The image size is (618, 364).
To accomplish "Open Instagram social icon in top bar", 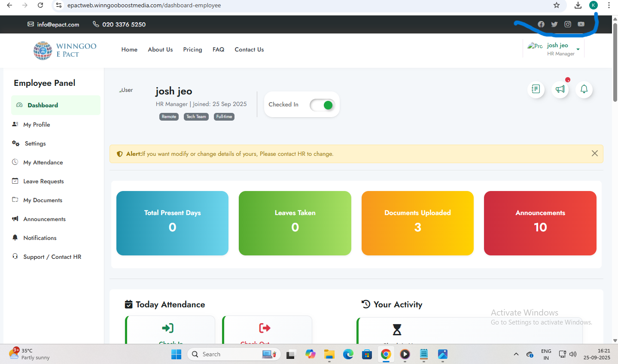I will (x=568, y=24).
